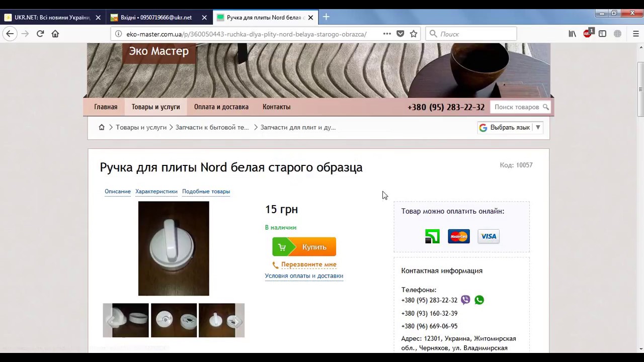Click the Купить buy button
This screenshot has height=362, width=644.
[x=304, y=247]
